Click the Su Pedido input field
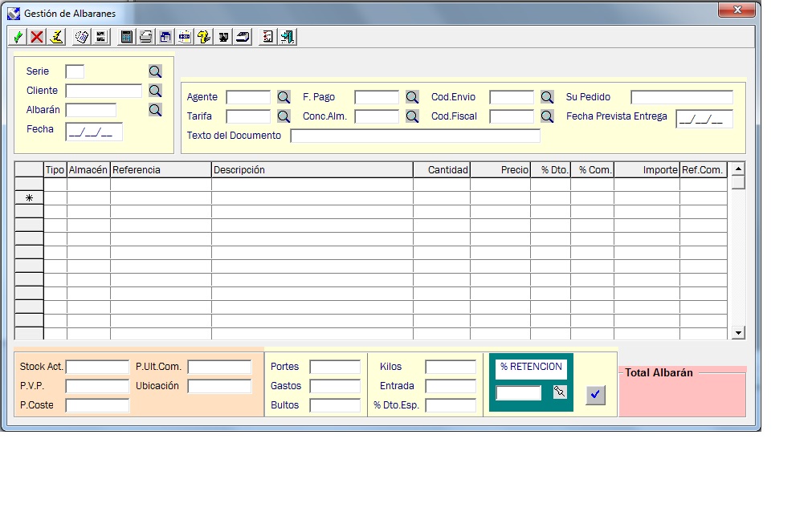The height and width of the screenshot is (520, 812). (682, 97)
